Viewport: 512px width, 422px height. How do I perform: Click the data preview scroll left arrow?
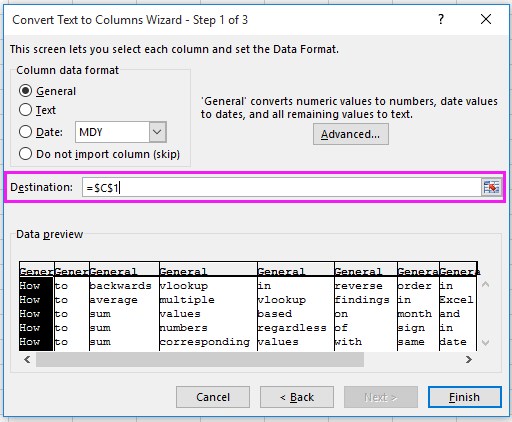(27, 359)
